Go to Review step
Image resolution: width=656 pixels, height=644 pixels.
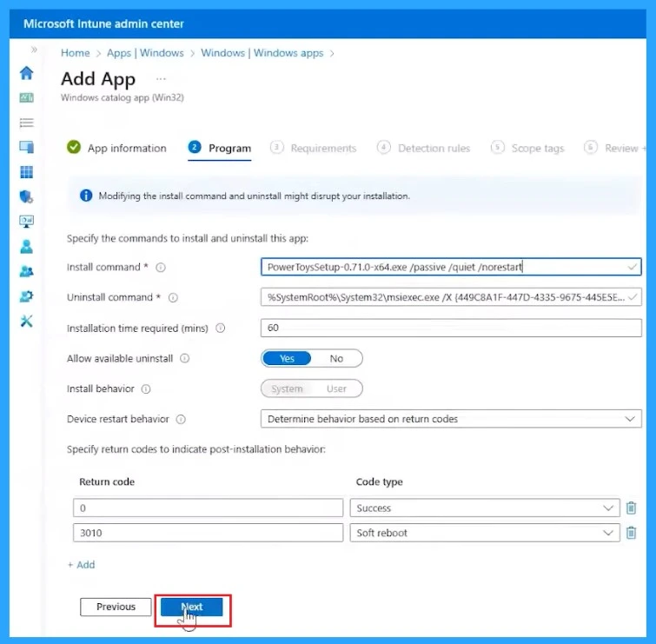tap(614, 148)
